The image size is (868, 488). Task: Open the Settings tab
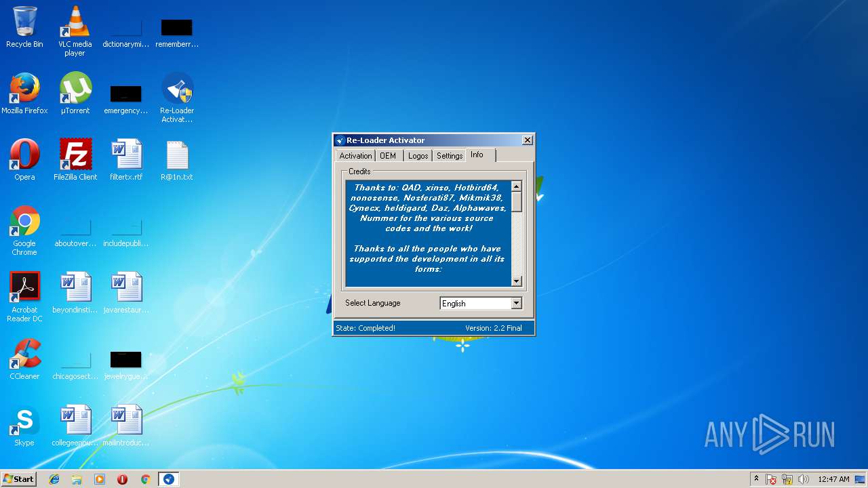[x=450, y=156]
